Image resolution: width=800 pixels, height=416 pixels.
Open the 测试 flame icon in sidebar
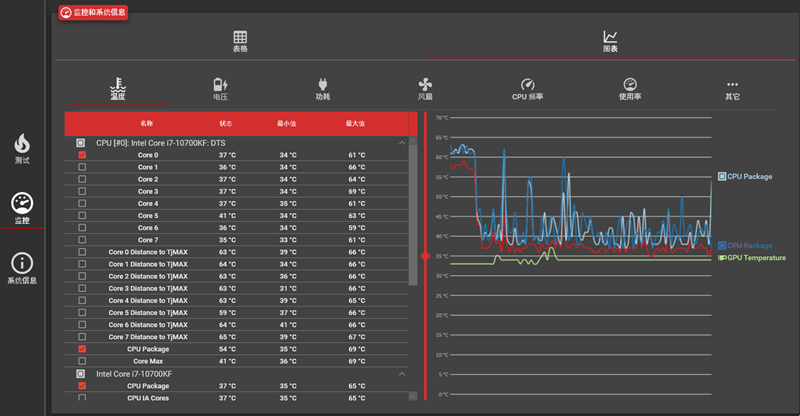(22, 144)
